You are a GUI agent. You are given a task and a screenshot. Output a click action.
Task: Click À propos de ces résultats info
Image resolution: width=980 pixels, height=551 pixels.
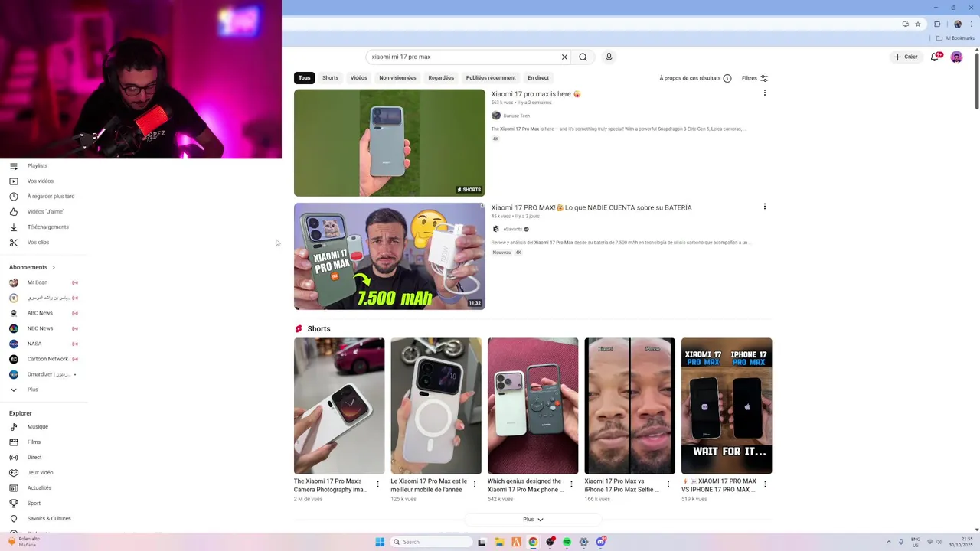coord(695,78)
